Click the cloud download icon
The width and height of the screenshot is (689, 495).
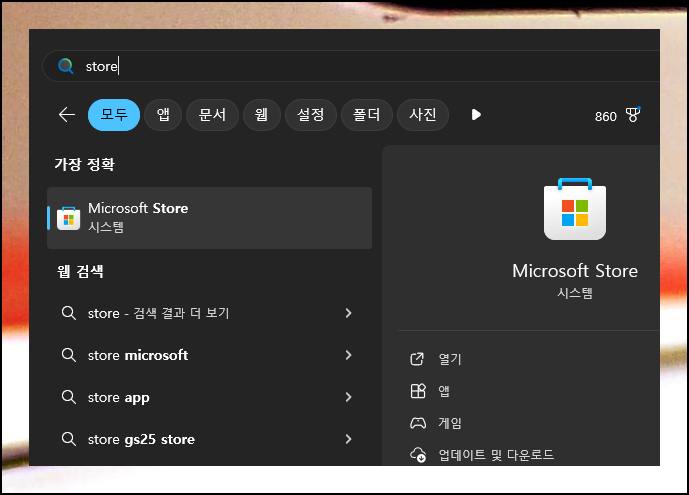(418, 455)
